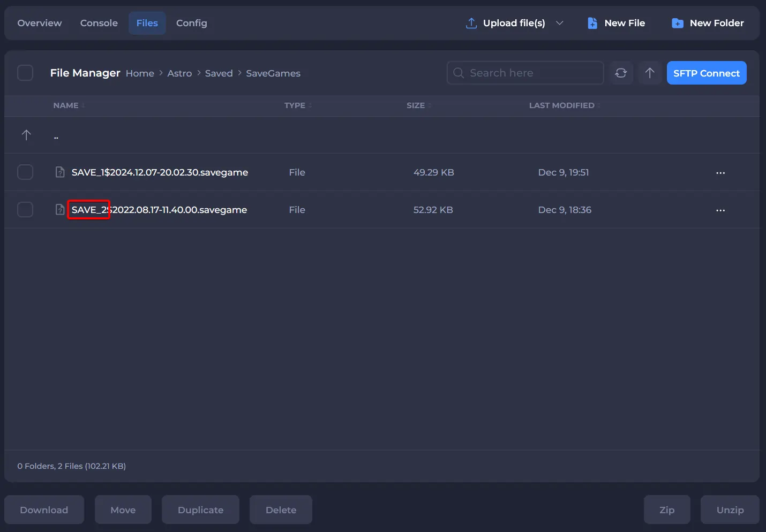Open the SAVE_1 row actions menu

pos(720,173)
